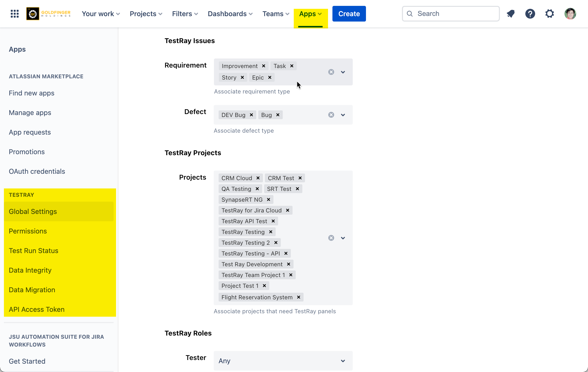Click into the Search field

(455, 14)
